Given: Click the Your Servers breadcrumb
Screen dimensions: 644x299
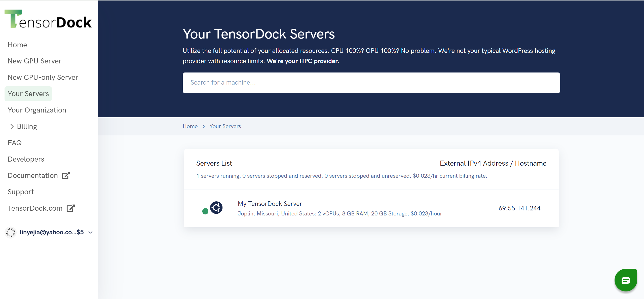Looking at the screenshot, I should pos(225,126).
